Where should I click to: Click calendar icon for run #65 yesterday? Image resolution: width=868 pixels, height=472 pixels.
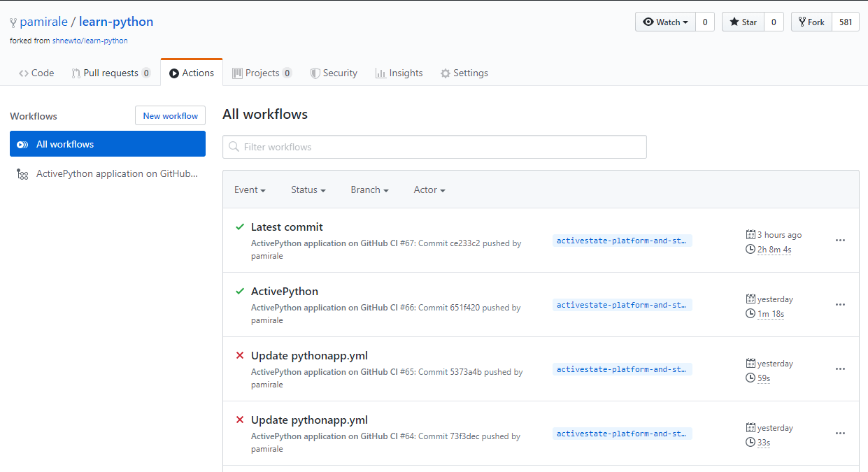(x=750, y=364)
